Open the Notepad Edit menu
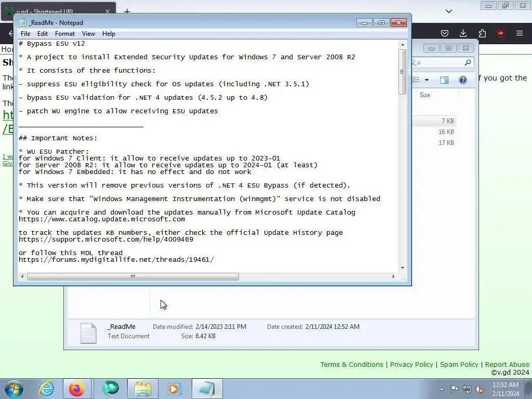This screenshot has width=532, height=399. point(43,34)
